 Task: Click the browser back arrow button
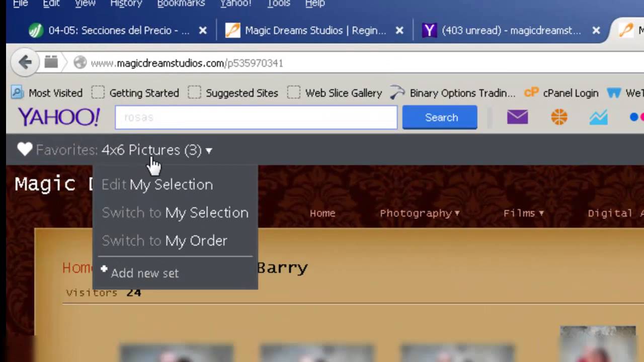[25, 62]
